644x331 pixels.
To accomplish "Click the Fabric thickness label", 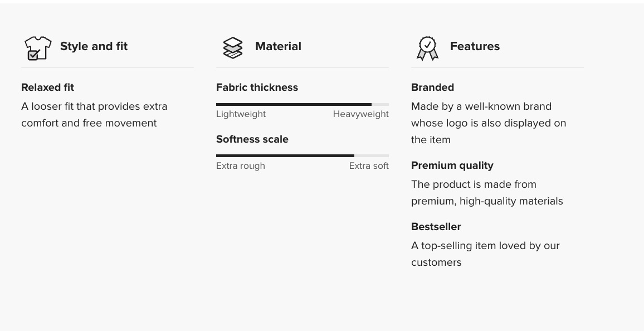I will (257, 87).
